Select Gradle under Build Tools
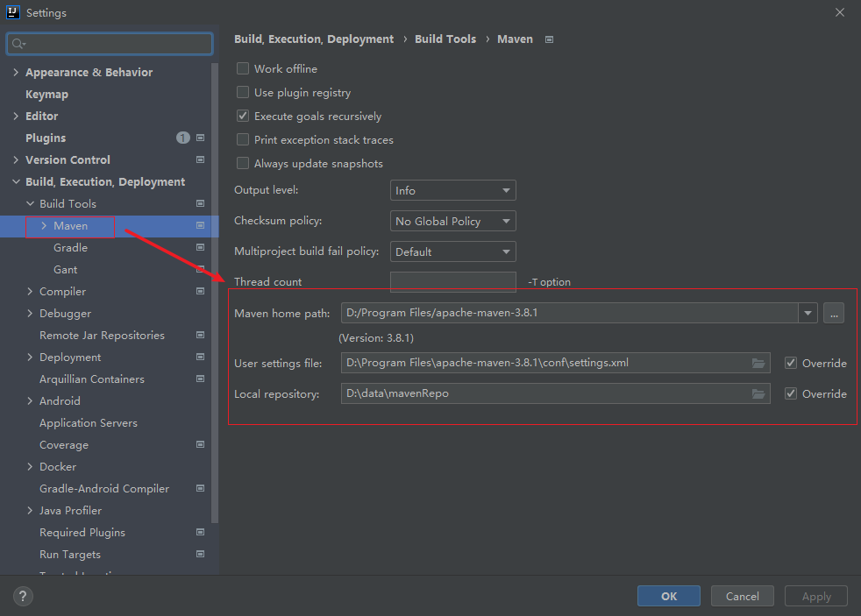Image resolution: width=861 pixels, height=616 pixels. 70,248
